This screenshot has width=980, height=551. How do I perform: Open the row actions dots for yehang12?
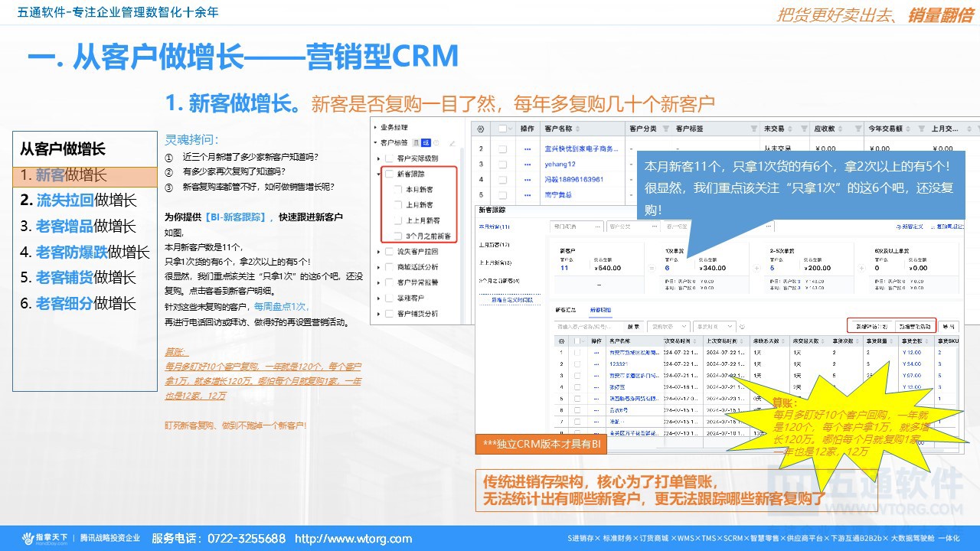point(528,165)
